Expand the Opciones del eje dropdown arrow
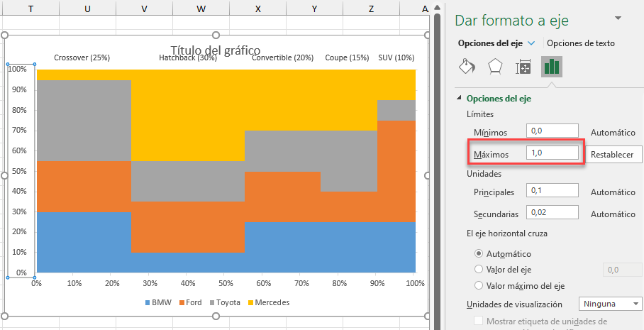Image resolution: width=644 pixels, height=330 pixels. pos(531,43)
